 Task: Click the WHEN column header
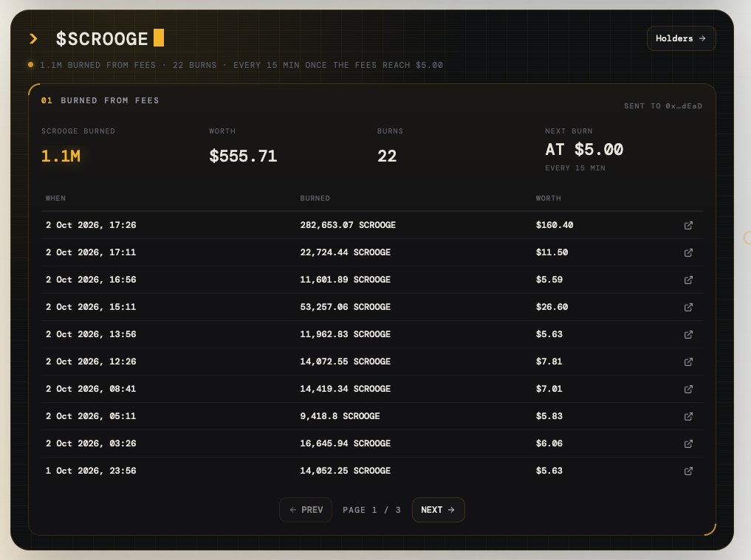tap(55, 198)
